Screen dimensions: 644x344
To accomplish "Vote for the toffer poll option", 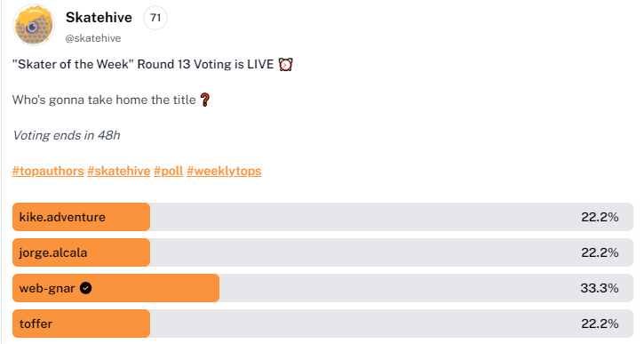I will pos(322,324).
